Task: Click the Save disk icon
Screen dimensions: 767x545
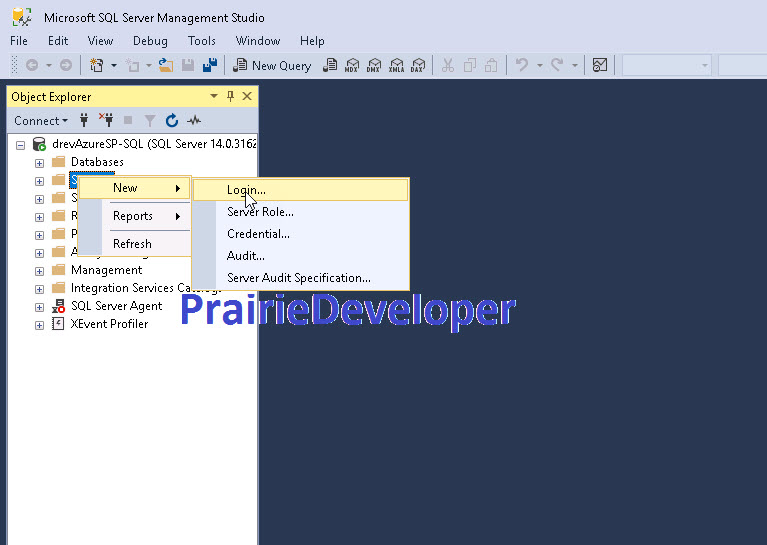Action: pos(188,65)
